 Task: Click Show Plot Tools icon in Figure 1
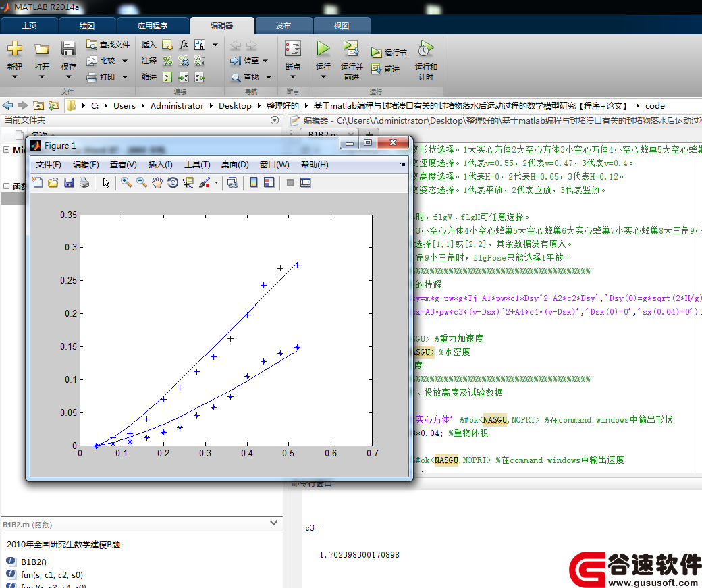[x=305, y=182]
